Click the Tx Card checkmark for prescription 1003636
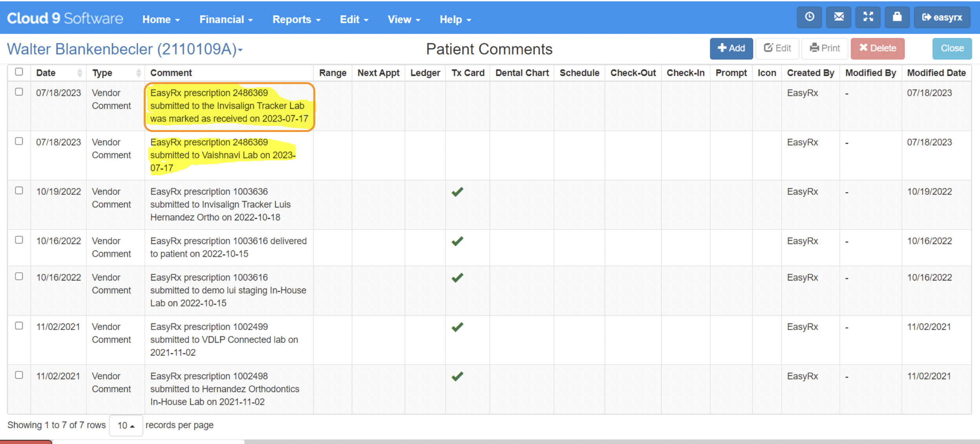The width and height of the screenshot is (980, 444). [457, 192]
